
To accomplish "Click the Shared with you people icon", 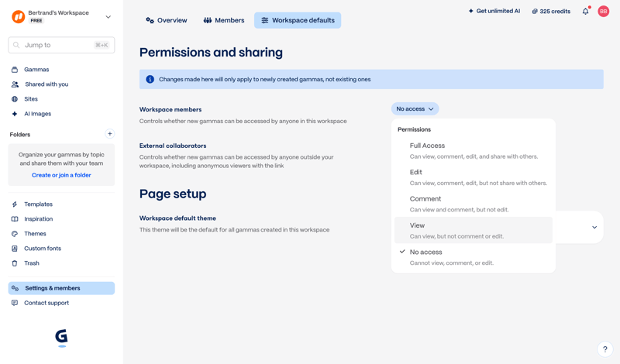I will point(15,84).
